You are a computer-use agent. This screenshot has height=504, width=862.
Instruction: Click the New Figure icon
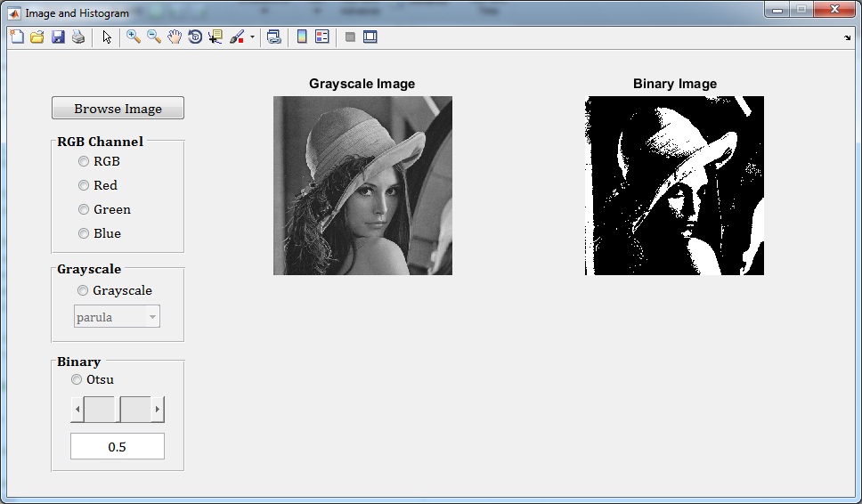pyautogui.click(x=16, y=37)
